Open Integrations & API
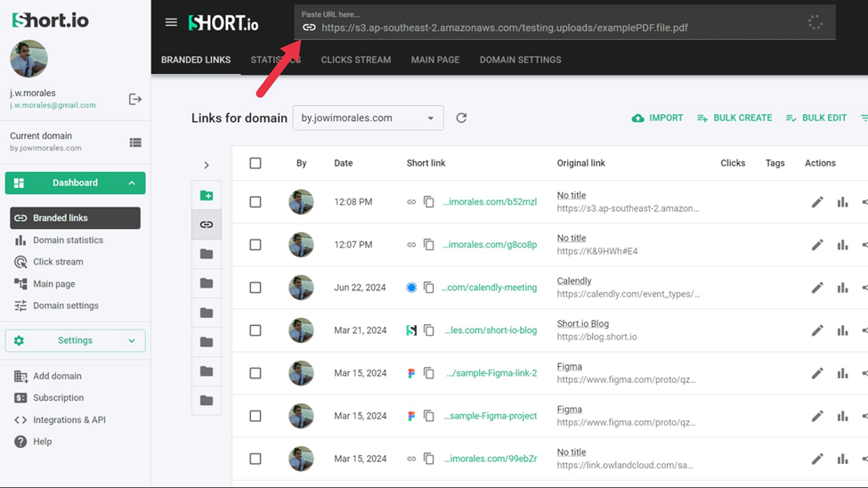868x488 pixels. (60, 419)
